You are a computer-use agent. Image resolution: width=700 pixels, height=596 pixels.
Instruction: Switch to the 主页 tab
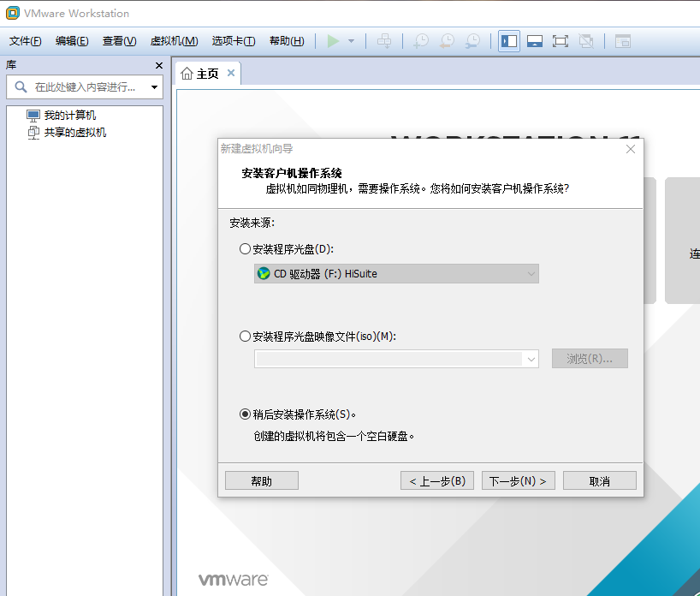point(208,74)
